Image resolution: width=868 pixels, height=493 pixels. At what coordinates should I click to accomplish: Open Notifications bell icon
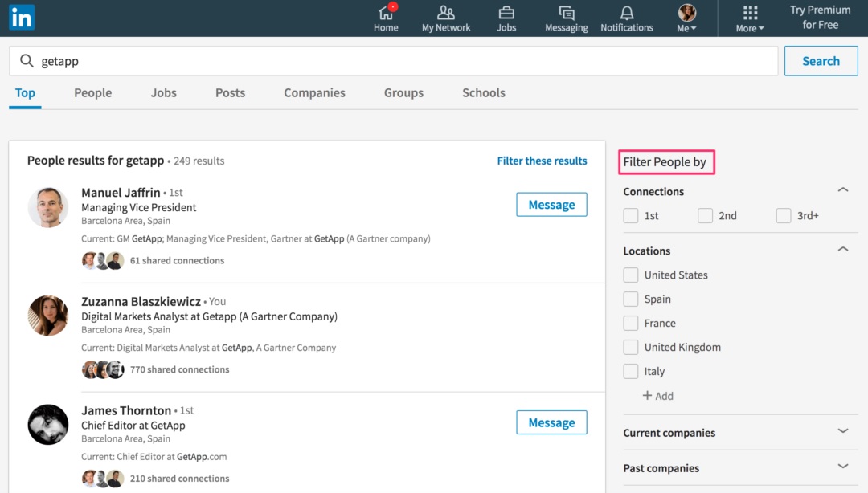627,12
